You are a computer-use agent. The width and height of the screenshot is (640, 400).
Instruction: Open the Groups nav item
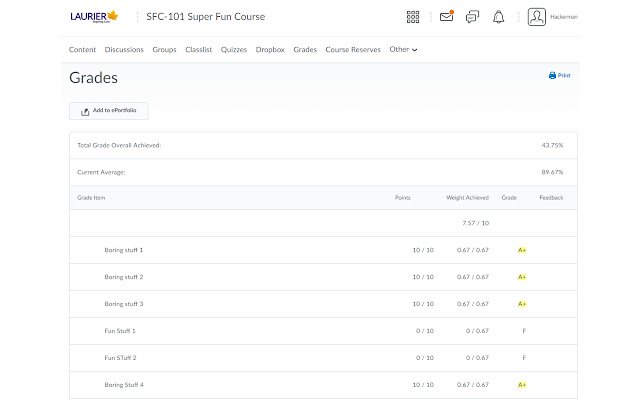pos(164,49)
